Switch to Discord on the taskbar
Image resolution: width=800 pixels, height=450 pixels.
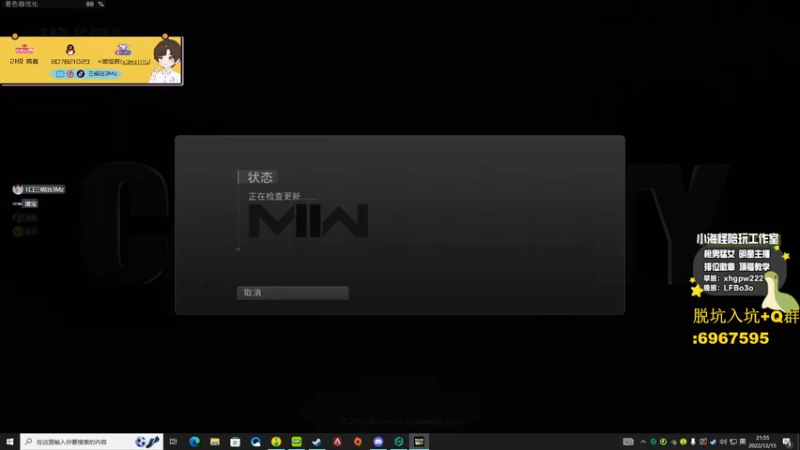point(378,441)
